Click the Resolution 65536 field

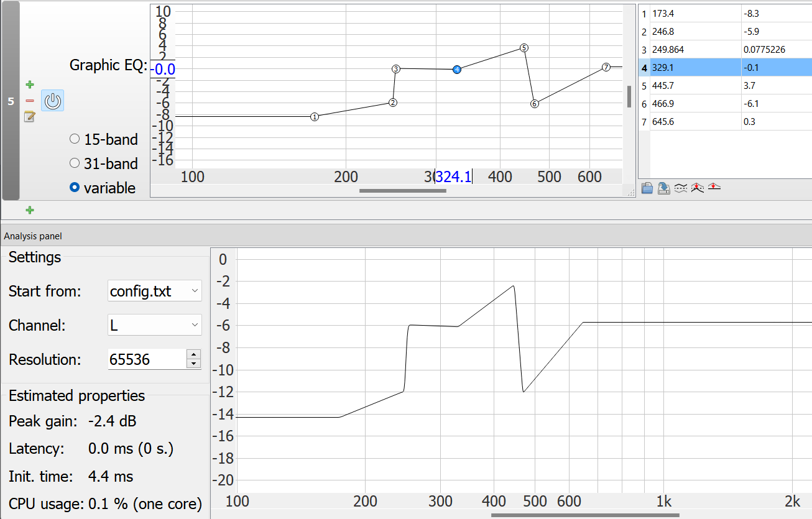coord(147,359)
